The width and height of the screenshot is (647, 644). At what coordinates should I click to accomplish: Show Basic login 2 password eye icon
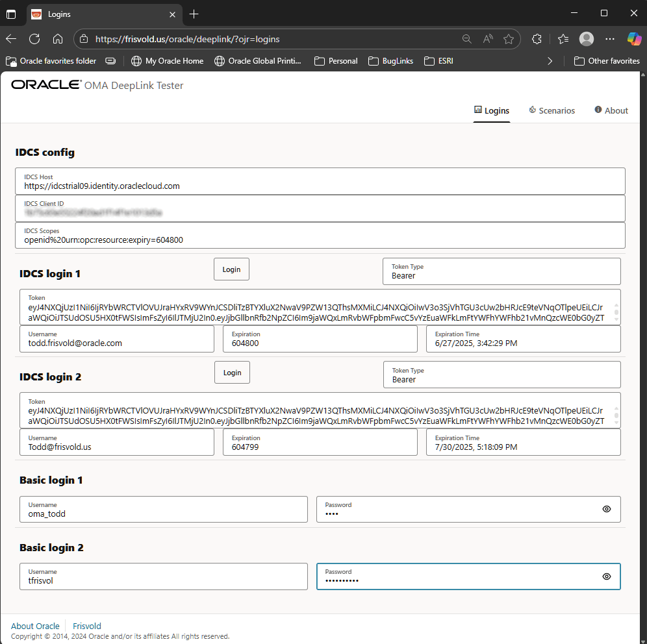pos(607,576)
